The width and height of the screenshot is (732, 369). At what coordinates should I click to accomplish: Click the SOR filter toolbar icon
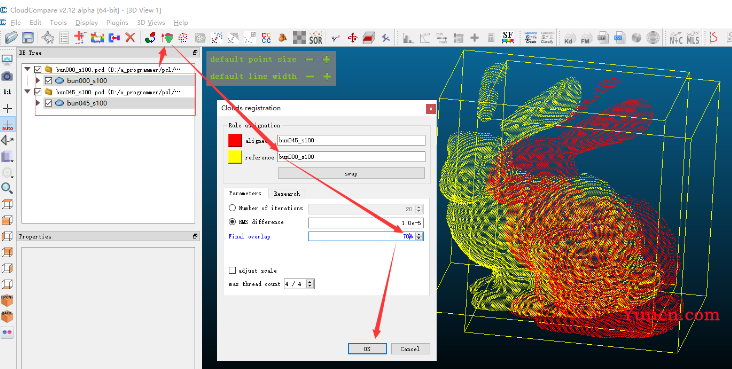(316, 38)
